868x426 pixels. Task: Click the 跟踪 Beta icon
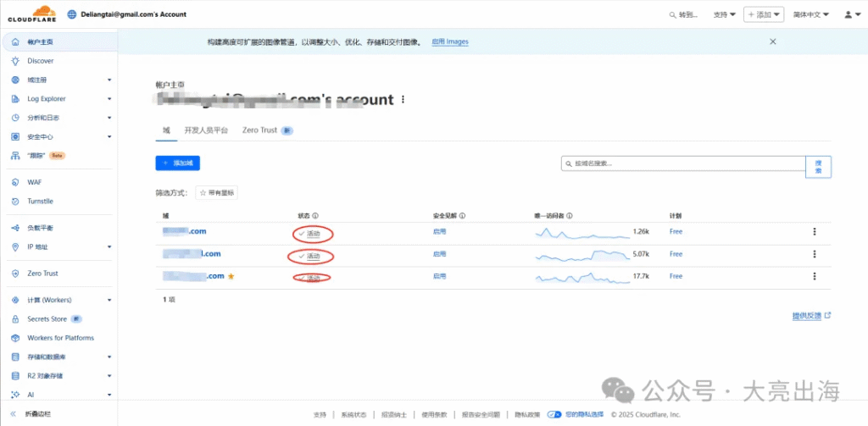(x=15, y=156)
